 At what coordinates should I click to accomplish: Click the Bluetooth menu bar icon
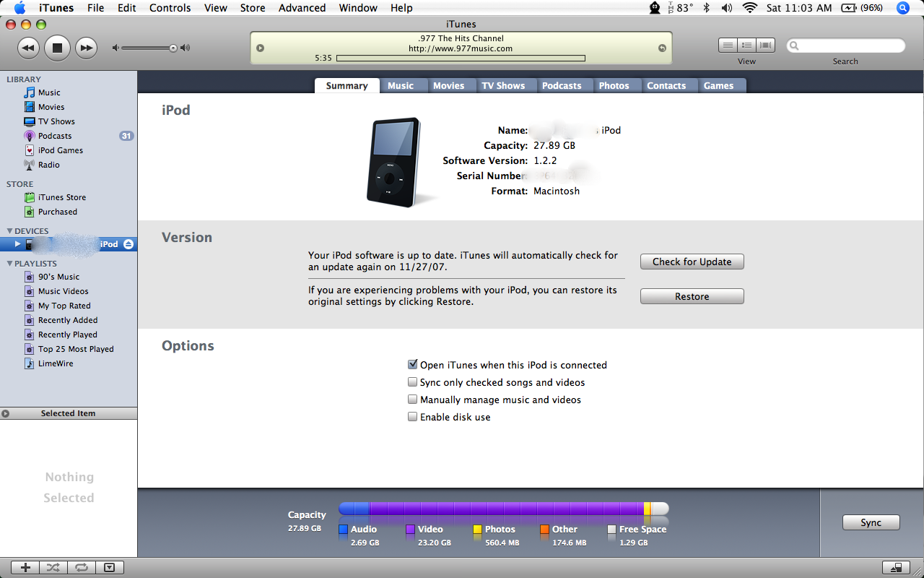tap(707, 8)
